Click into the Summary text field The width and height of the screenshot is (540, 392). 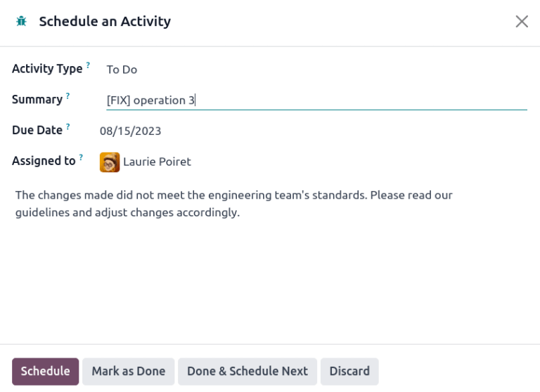tap(316, 100)
